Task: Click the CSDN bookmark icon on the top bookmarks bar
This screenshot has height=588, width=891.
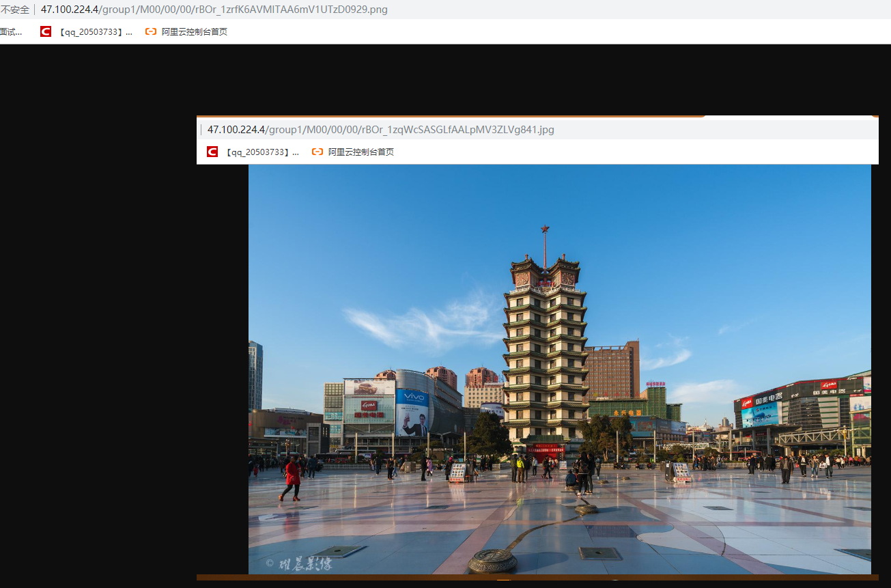Action: click(45, 31)
